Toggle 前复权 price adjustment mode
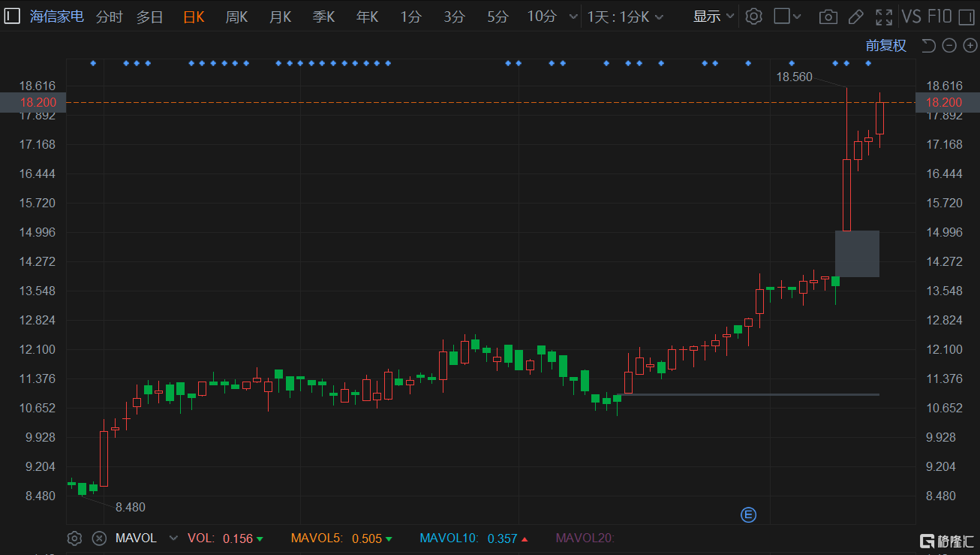980x555 pixels. click(886, 46)
